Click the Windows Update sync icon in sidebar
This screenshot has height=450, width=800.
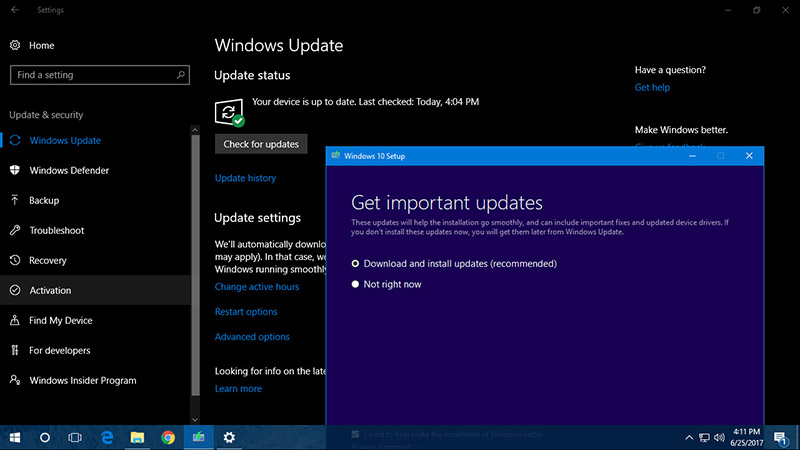15,140
